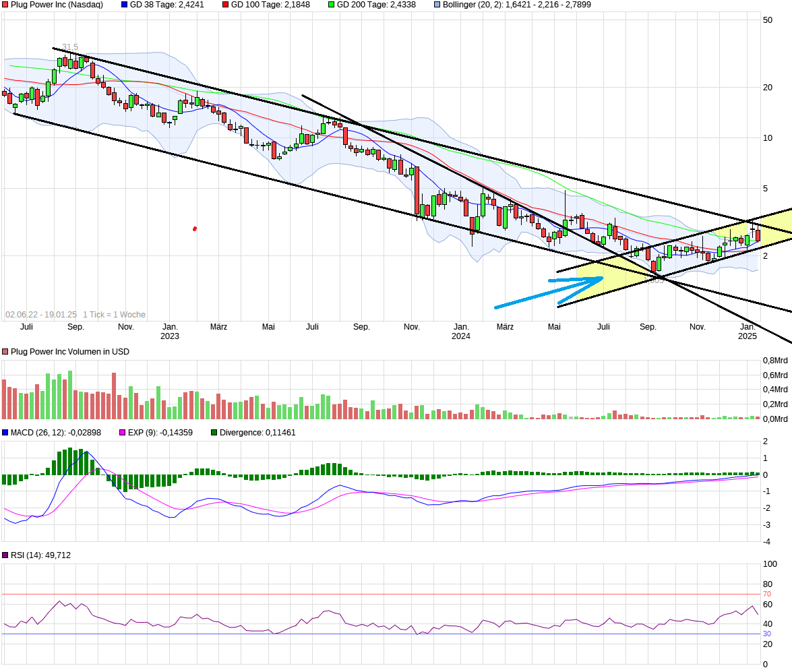Click the blue GD 38 Tage legend swatch

click(124, 5)
